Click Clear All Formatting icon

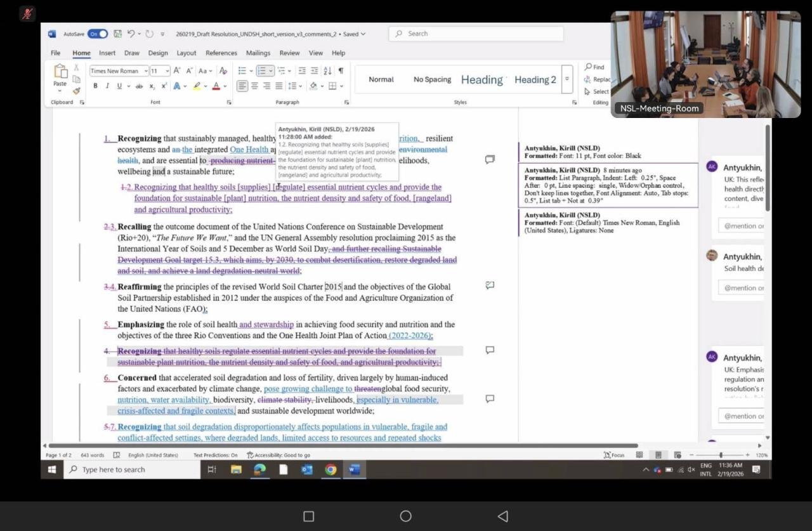223,71
